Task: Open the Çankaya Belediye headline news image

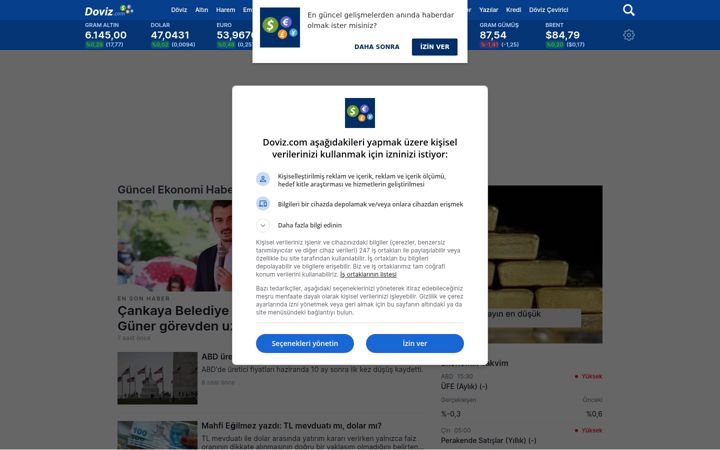Action: tap(174, 246)
